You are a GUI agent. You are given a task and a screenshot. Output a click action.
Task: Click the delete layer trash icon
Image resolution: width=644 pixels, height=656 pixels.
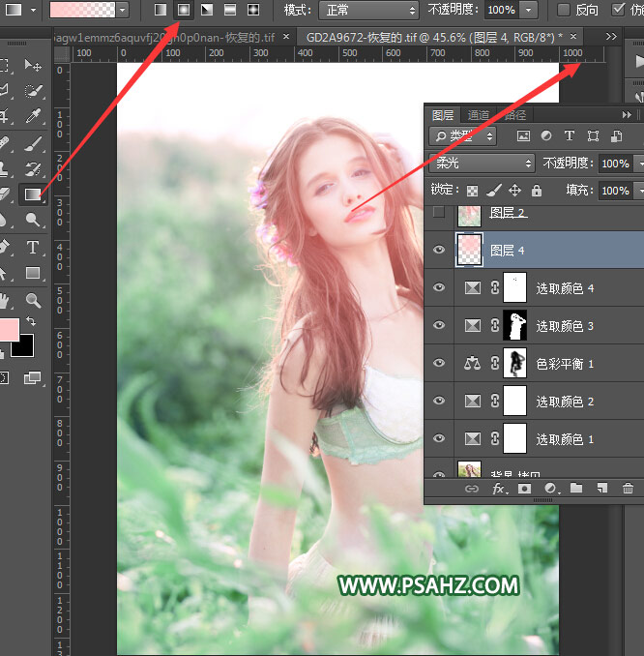click(x=628, y=489)
